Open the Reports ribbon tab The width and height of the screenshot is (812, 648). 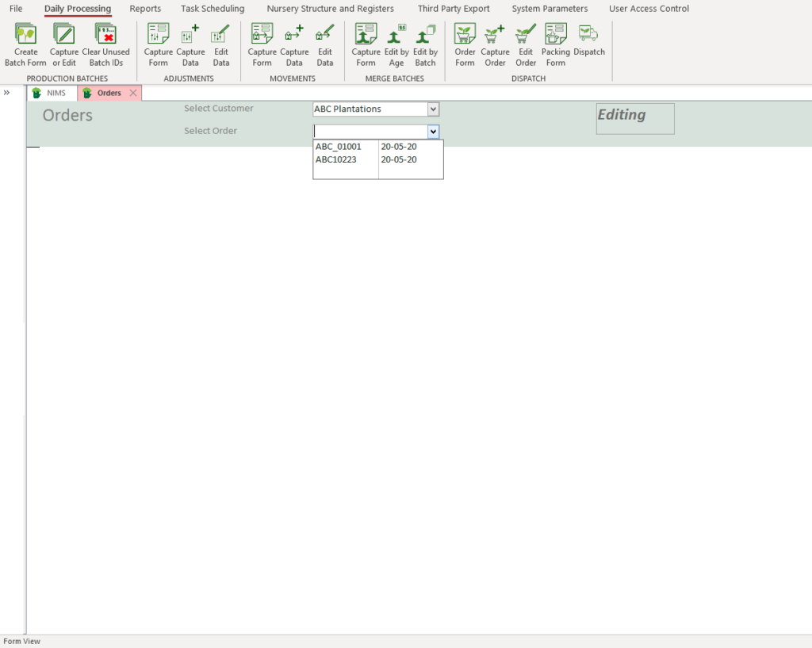(145, 9)
